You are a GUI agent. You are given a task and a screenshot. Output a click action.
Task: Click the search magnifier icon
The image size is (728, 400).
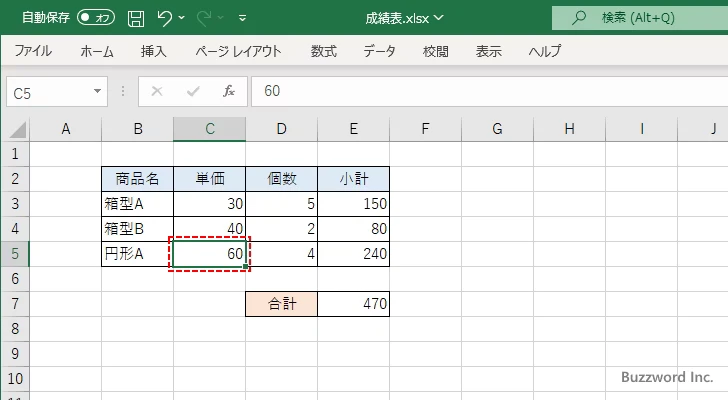[578, 17]
